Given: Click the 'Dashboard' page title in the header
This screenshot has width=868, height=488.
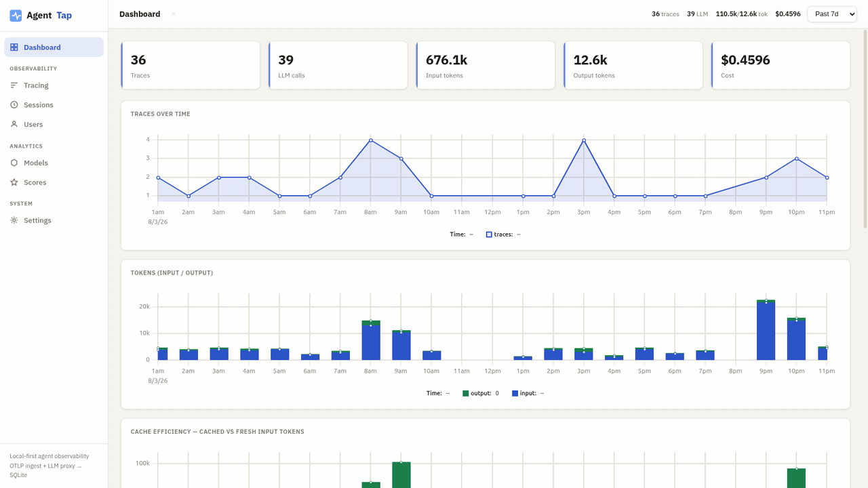Looking at the screenshot, I should (x=140, y=14).
